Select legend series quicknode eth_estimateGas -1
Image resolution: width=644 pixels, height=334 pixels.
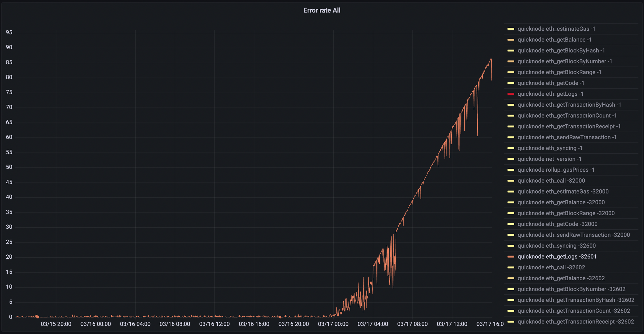[x=556, y=29]
